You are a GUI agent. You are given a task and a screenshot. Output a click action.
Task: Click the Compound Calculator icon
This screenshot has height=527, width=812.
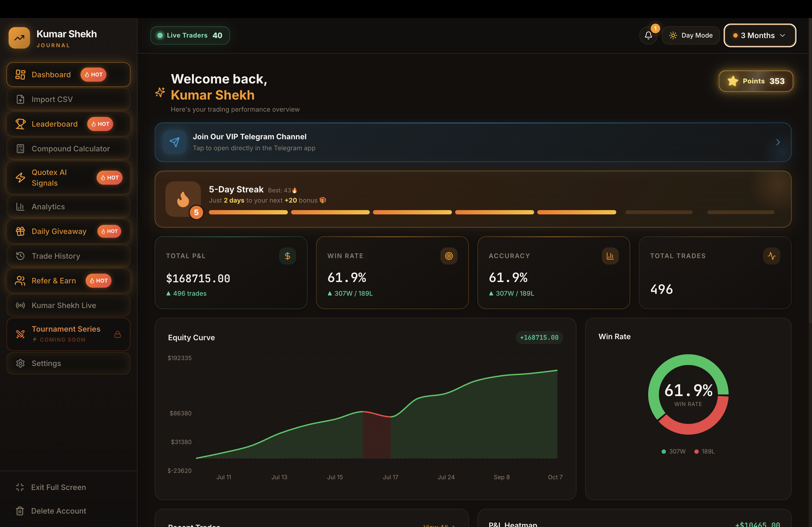coord(20,149)
